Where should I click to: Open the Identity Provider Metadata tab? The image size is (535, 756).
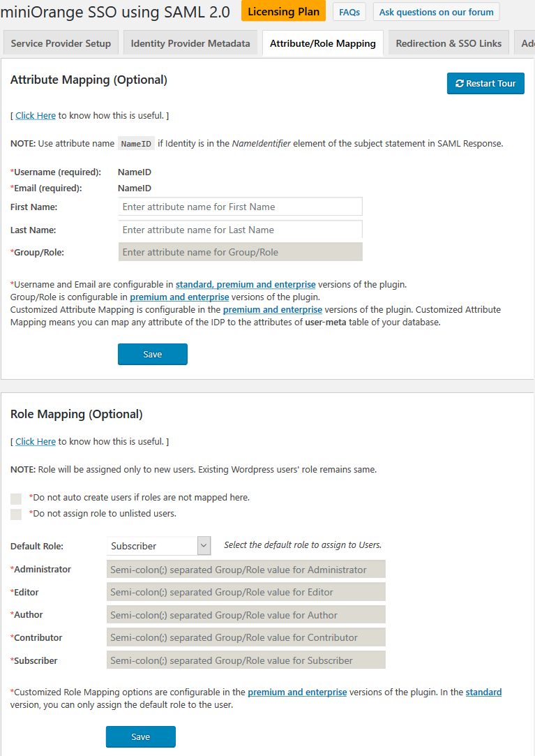pos(190,43)
